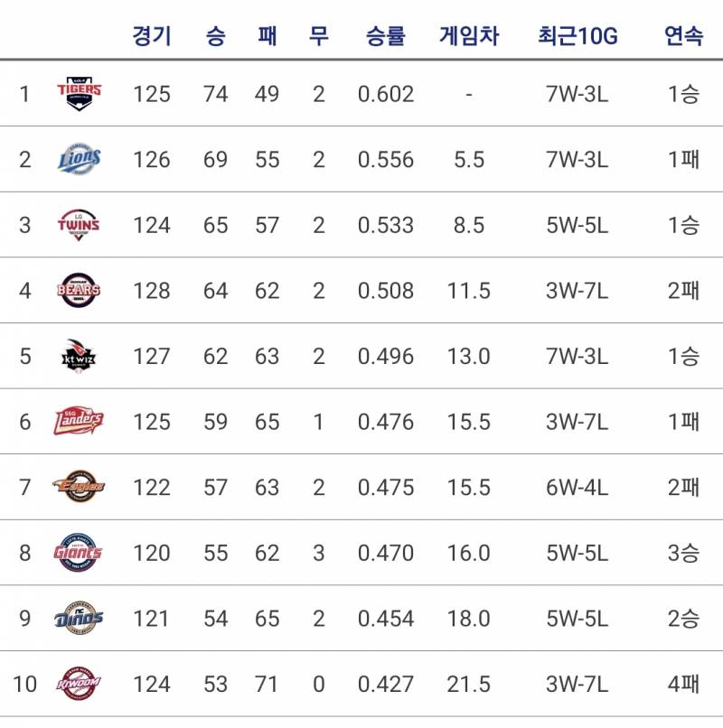Select the SSG Landers logo

pyautogui.click(x=79, y=422)
